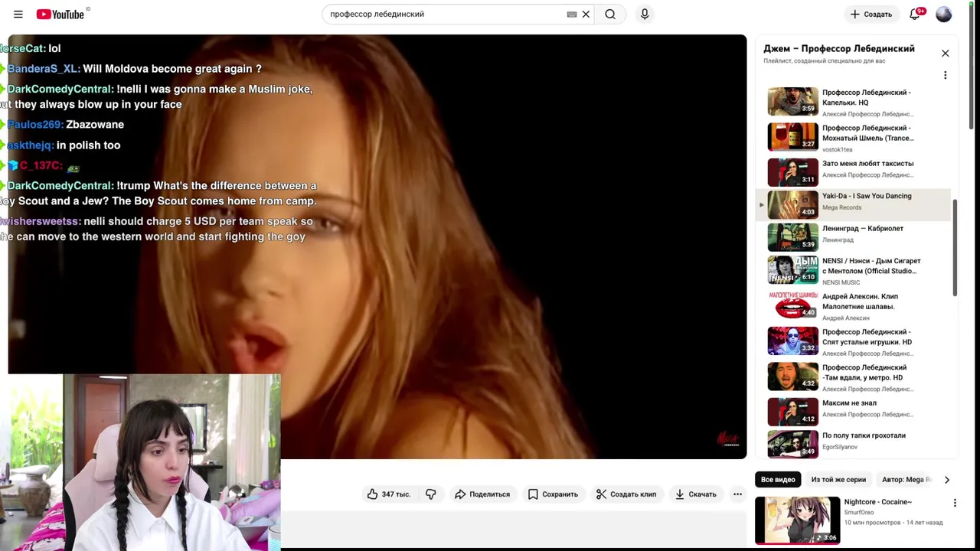Viewport: 980px width, 551px height.
Task: Click the SmurfOreo channel name
Action: tap(858, 513)
